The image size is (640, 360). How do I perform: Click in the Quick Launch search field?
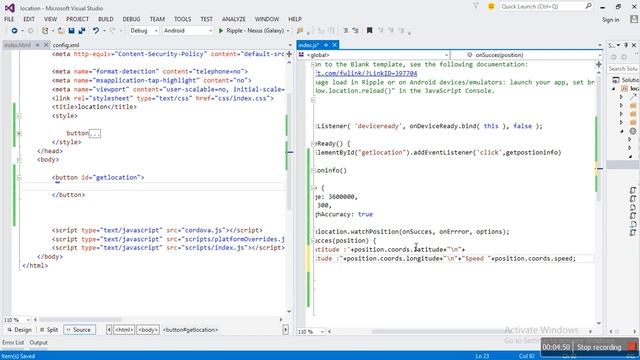541,6
